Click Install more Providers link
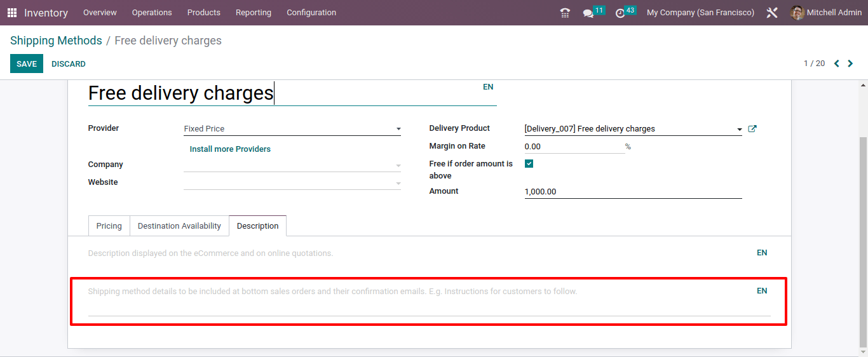The width and height of the screenshot is (868, 357). [230, 149]
